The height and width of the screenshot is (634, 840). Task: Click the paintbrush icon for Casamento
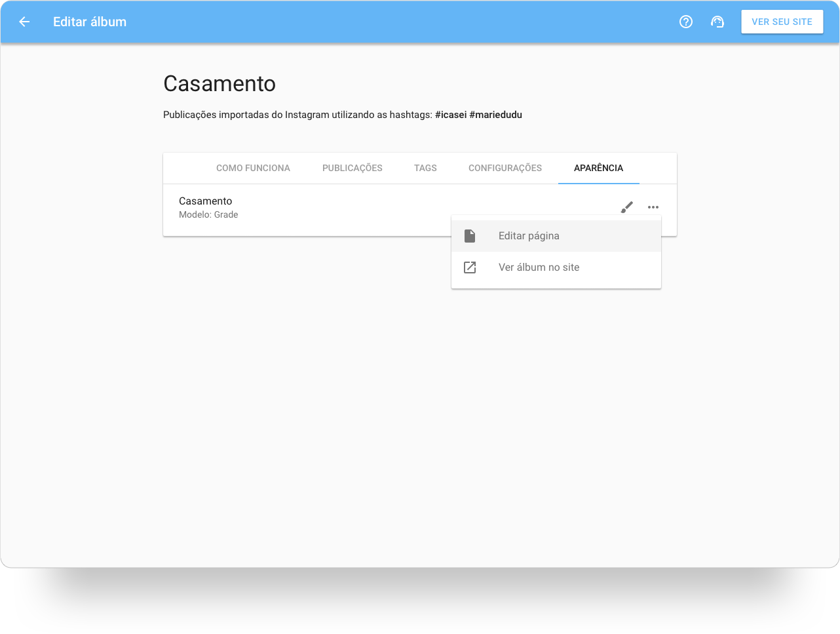coord(627,207)
